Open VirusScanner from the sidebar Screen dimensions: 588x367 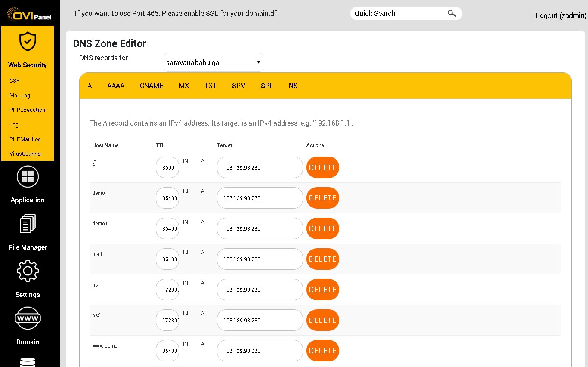26,154
